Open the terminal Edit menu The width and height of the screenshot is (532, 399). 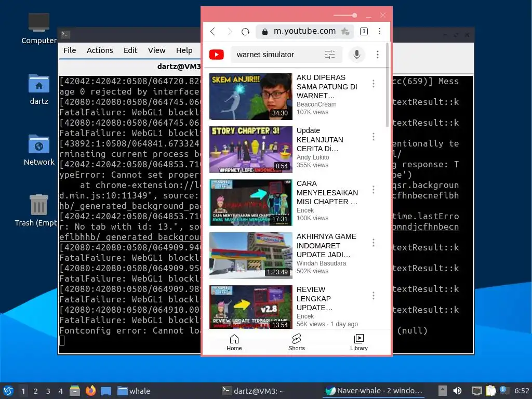tap(130, 50)
